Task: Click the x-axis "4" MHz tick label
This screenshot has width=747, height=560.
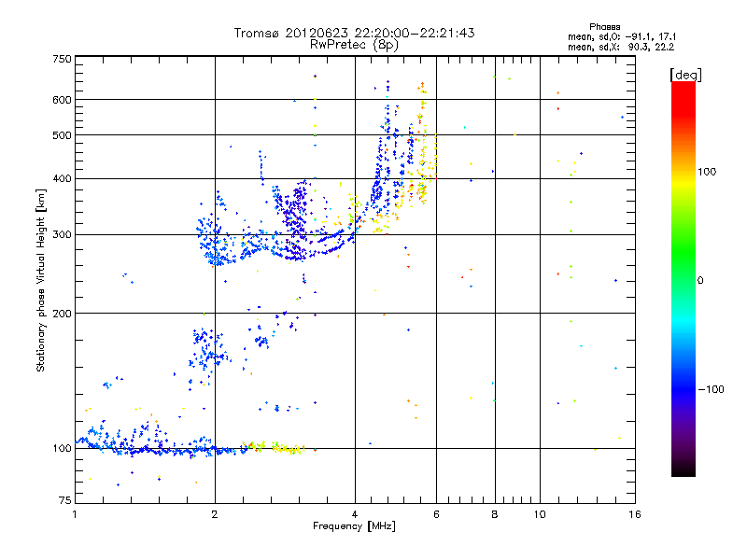Action: click(355, 514)
